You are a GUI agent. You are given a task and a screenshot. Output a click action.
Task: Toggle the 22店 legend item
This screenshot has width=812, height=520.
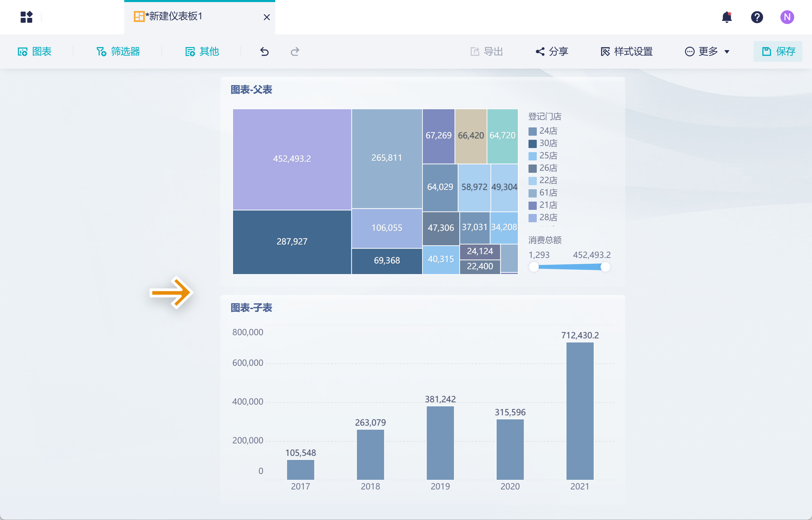click(x=543, y=180)
